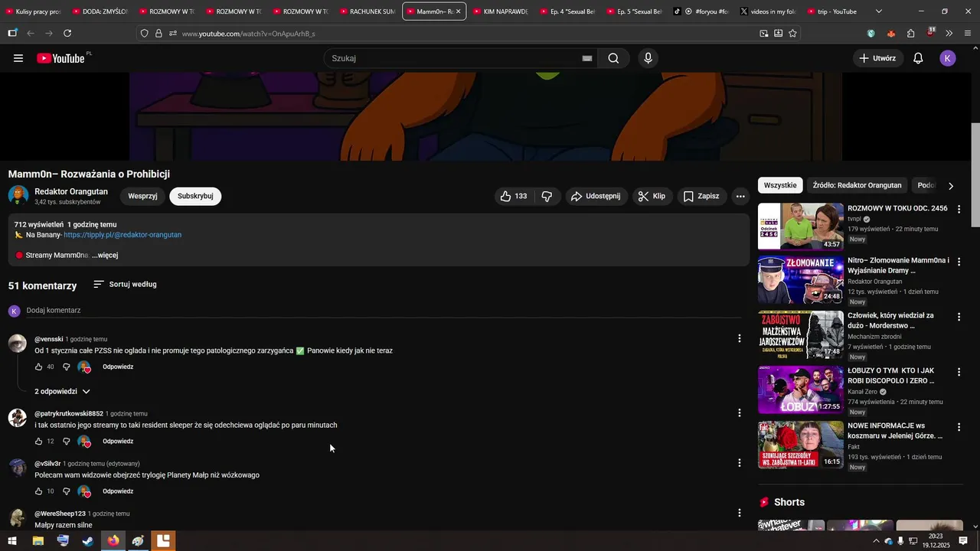Open options for @patrykrutkowski8852 comment

click(739, 412)
